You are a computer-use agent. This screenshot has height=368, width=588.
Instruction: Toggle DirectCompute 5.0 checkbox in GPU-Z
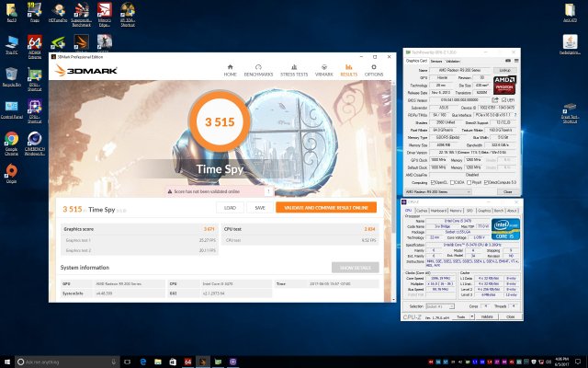pyautogui.click(x=486, y=182)
